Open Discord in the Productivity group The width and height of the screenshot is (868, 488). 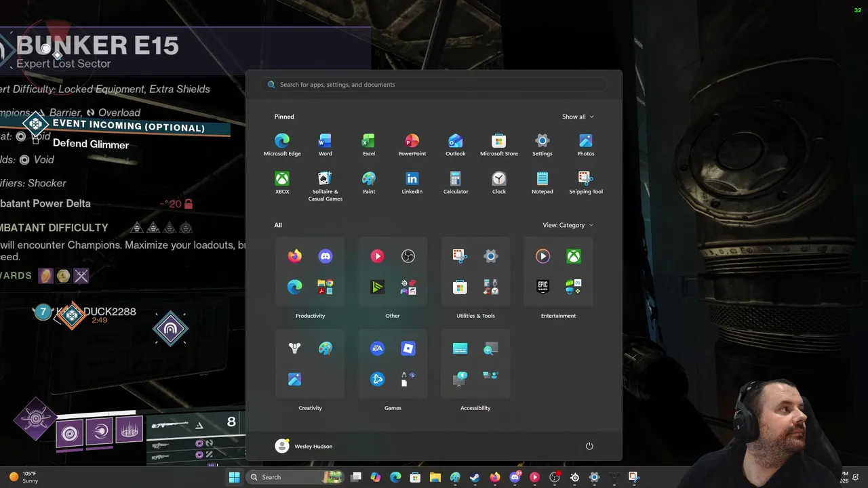pos(325,256)
